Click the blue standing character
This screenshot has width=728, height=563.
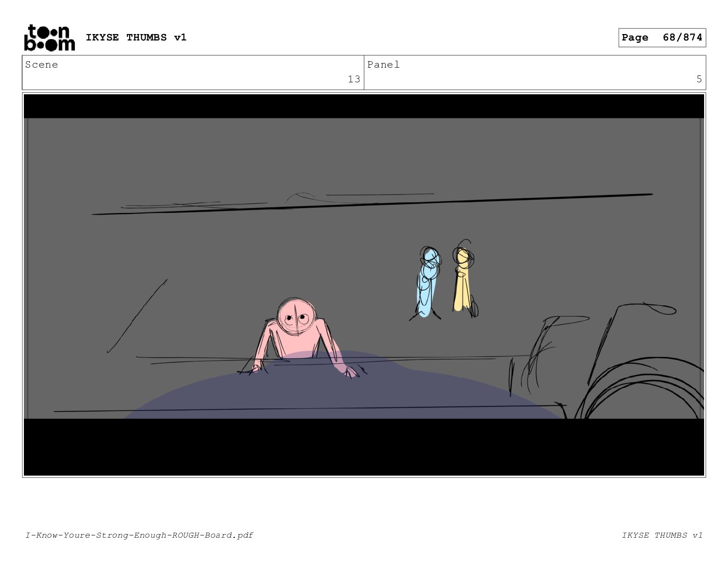[427, 283]
